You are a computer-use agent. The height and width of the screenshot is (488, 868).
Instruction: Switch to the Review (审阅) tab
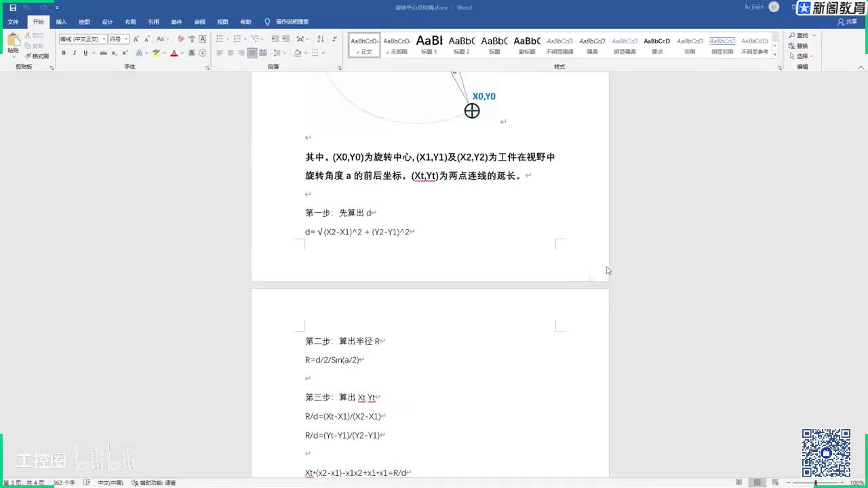pos(199,22)
